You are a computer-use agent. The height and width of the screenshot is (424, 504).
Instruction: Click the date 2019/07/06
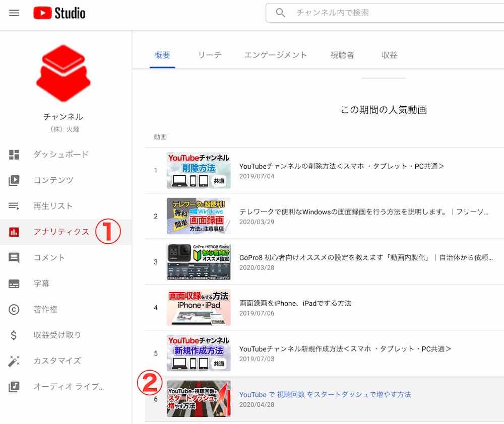click(x=257, y=313)
